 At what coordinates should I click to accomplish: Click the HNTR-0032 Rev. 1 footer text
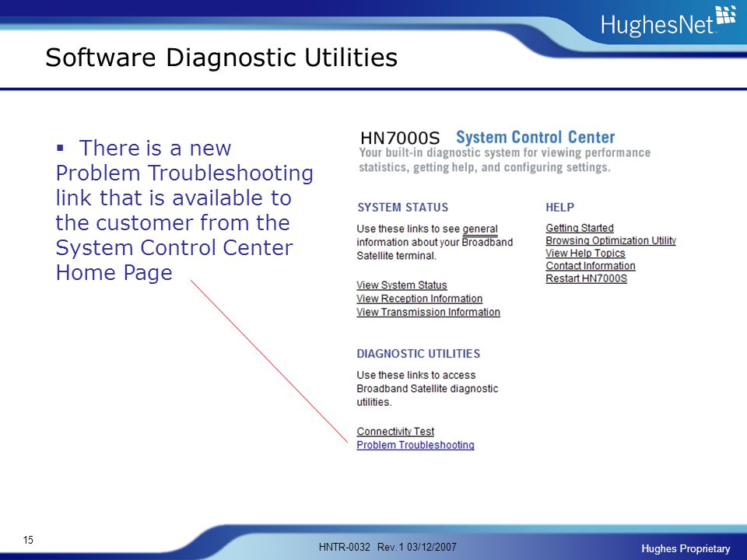(388, 547)
